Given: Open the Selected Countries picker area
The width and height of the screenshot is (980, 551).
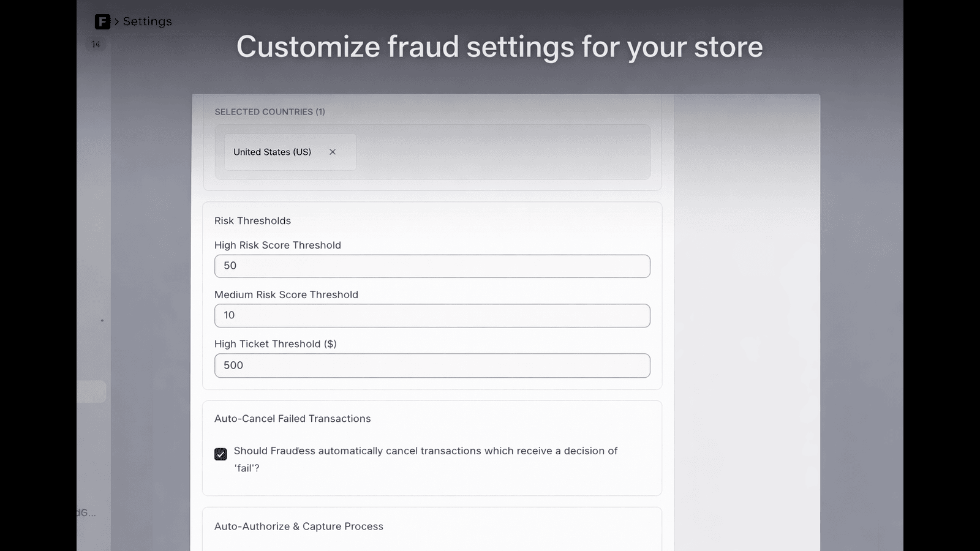Looking at the screenshot, I should 432,152.
